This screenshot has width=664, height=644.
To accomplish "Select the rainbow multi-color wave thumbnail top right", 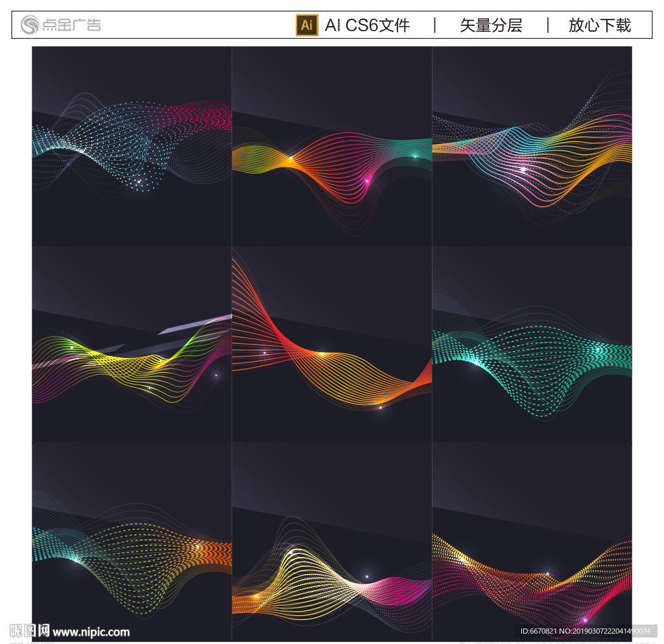I will [532, 146].
